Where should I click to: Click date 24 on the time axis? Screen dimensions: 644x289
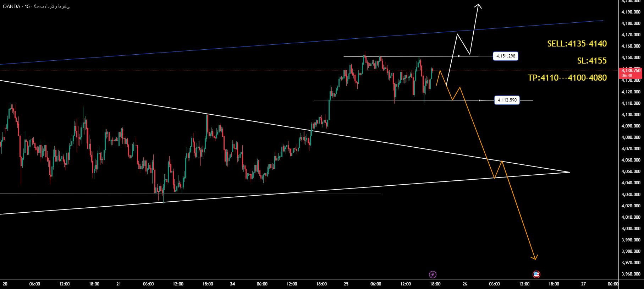coord(232,284)
